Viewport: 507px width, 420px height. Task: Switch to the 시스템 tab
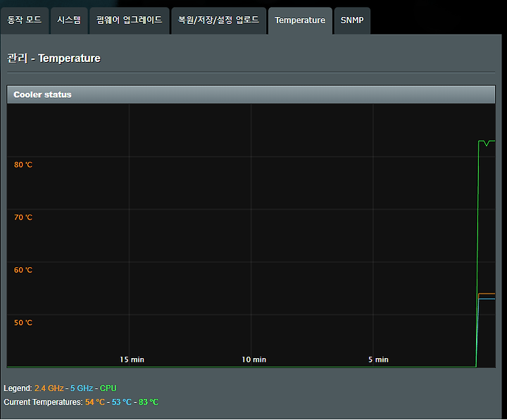pyautogui.click(x=69, y=20)
